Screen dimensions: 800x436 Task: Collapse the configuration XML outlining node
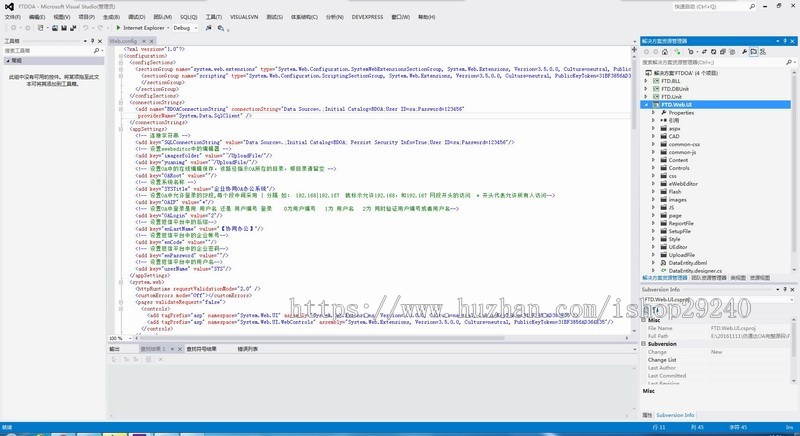[x=121, y=56]
